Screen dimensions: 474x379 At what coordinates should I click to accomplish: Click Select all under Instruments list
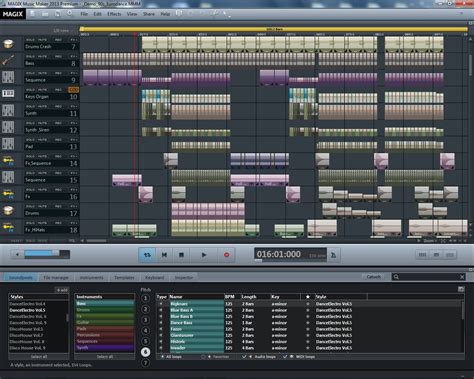pos(105,357)
